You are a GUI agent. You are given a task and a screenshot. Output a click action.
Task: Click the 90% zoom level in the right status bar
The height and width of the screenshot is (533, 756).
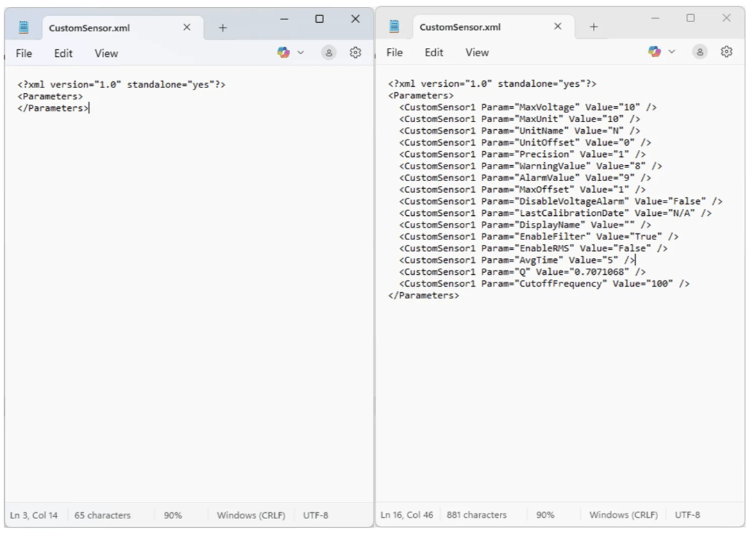(x=545, y=515)
